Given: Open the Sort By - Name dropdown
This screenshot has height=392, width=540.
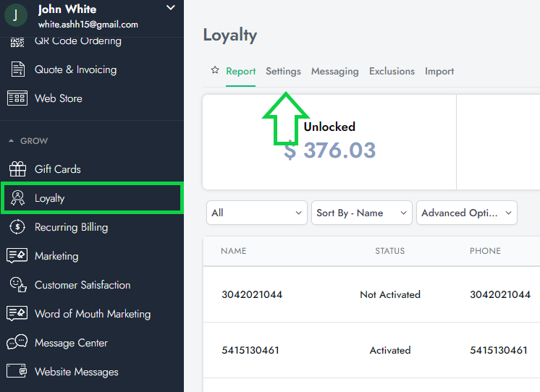Looking at the screenshot, I should click(360, 213).
